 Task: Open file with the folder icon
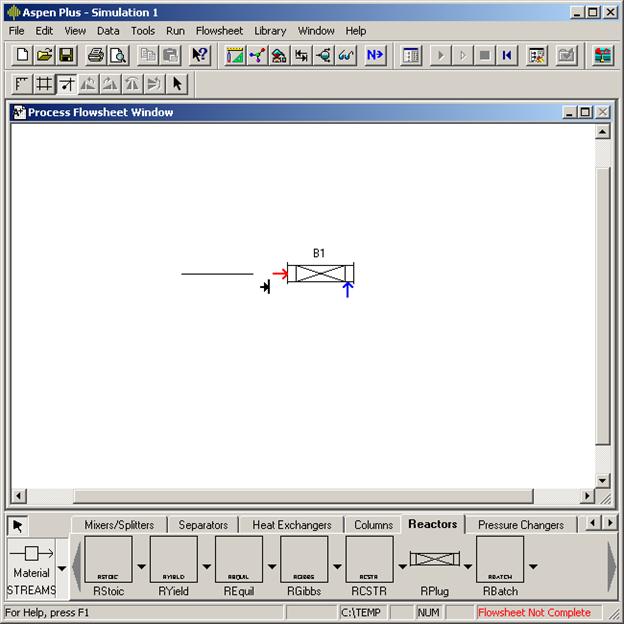pos(44,55)
